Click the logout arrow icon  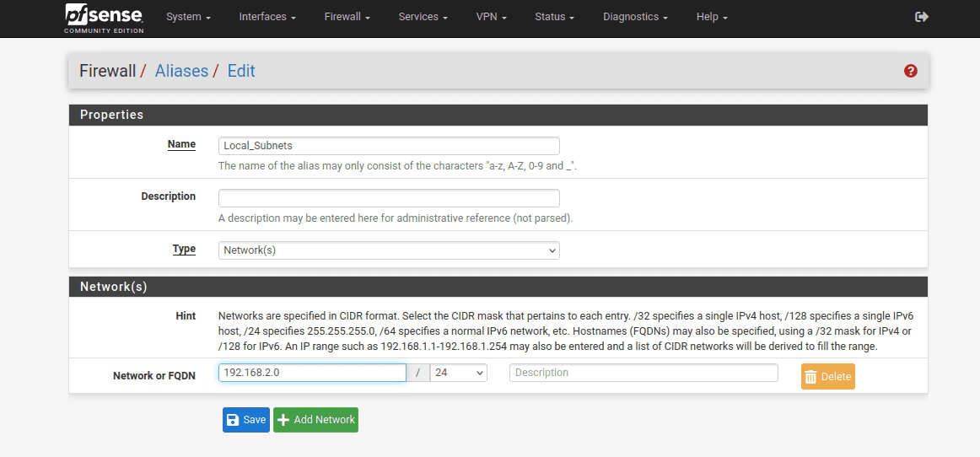tap(922, 17)
